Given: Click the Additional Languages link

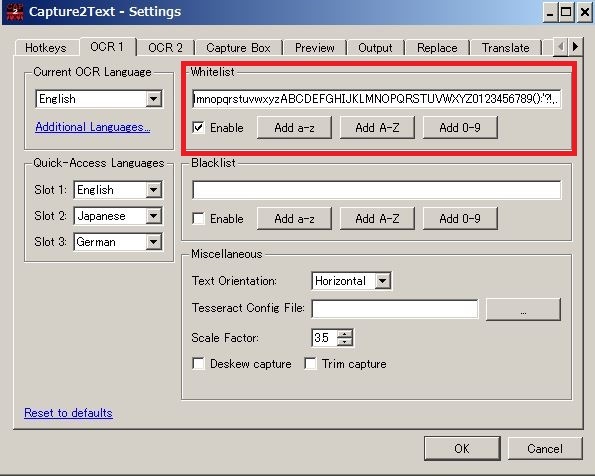Looking at the screenshot, I should click(x=93, y=127).
